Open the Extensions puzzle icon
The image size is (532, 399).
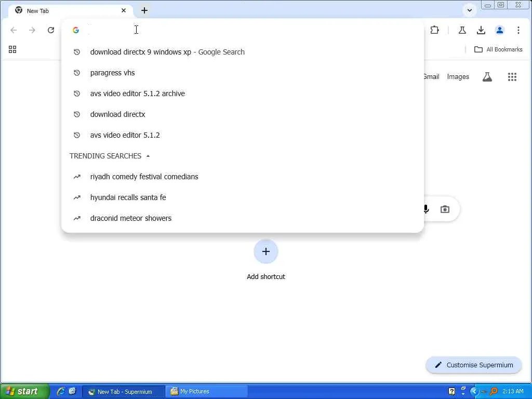[435, 30]
